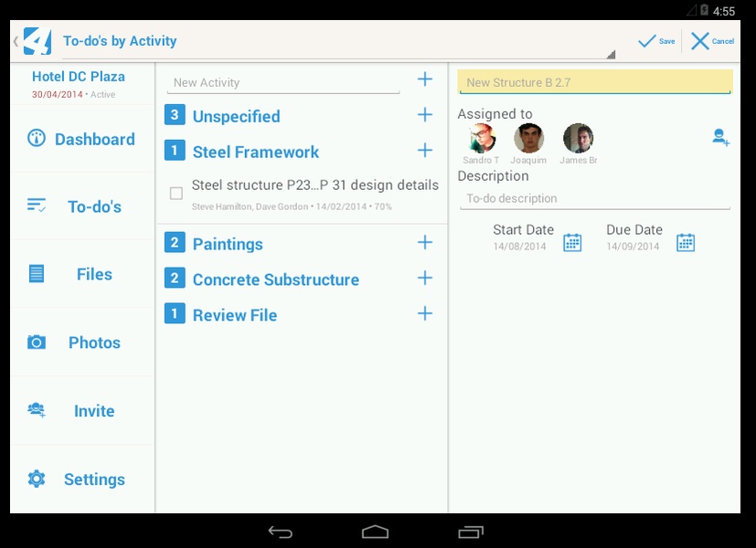This screenshot has width=756, height=548.
Task: Tap the app logo back button
Action: click(x=33, y=41)
